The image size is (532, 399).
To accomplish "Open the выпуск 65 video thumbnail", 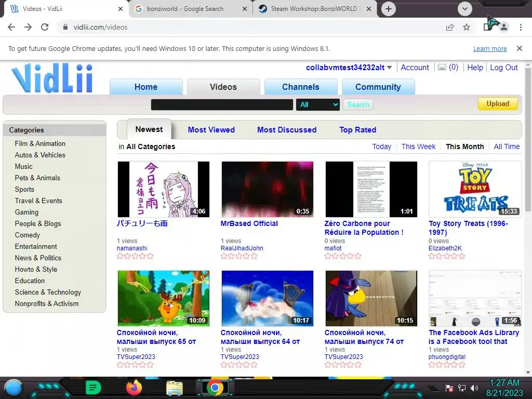I will 164,298.
